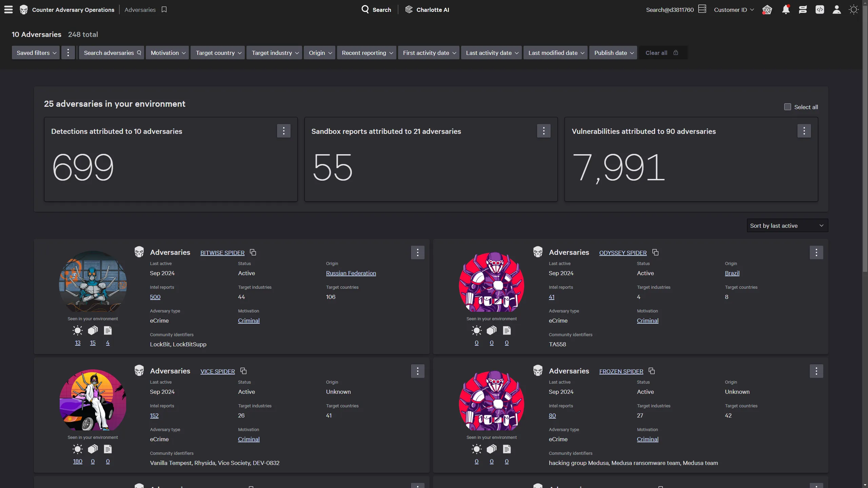The width and height of the screenshot is (868, 488).
Task: Open the VICE SPIDER adversary link
Action: (x=218, y=371)
